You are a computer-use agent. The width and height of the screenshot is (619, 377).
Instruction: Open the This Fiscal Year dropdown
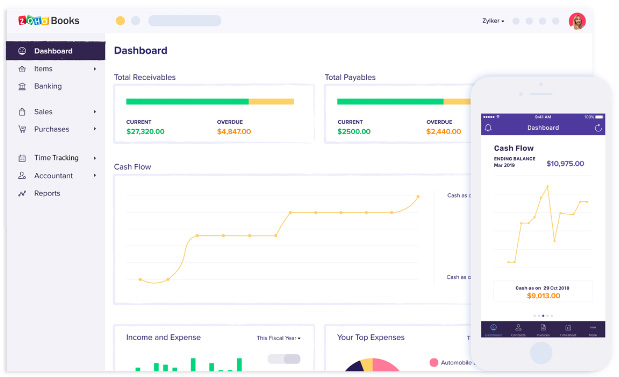tap(279, 338)
